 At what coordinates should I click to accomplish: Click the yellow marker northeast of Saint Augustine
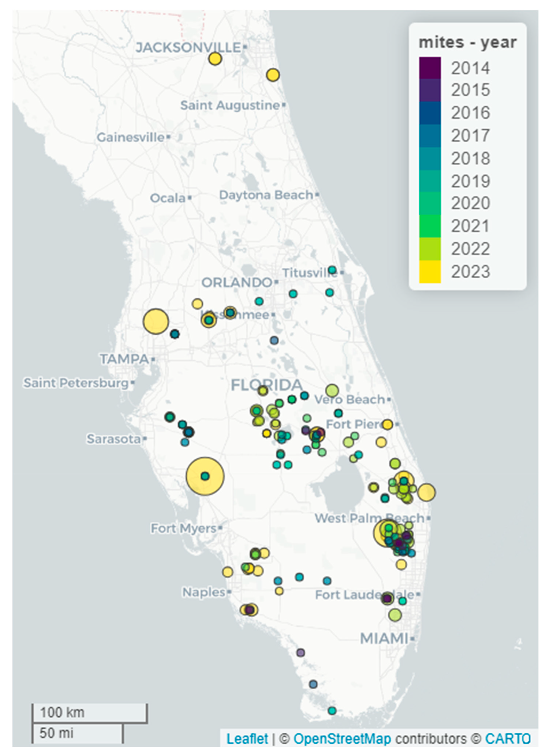(x=273, y=75)
